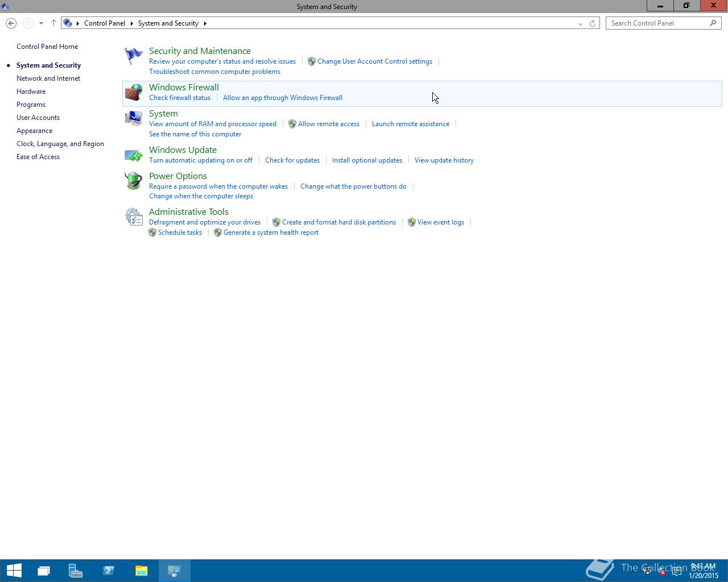Select System and Security in the sidebar
The image size is (728, 582).
(48, 65)
